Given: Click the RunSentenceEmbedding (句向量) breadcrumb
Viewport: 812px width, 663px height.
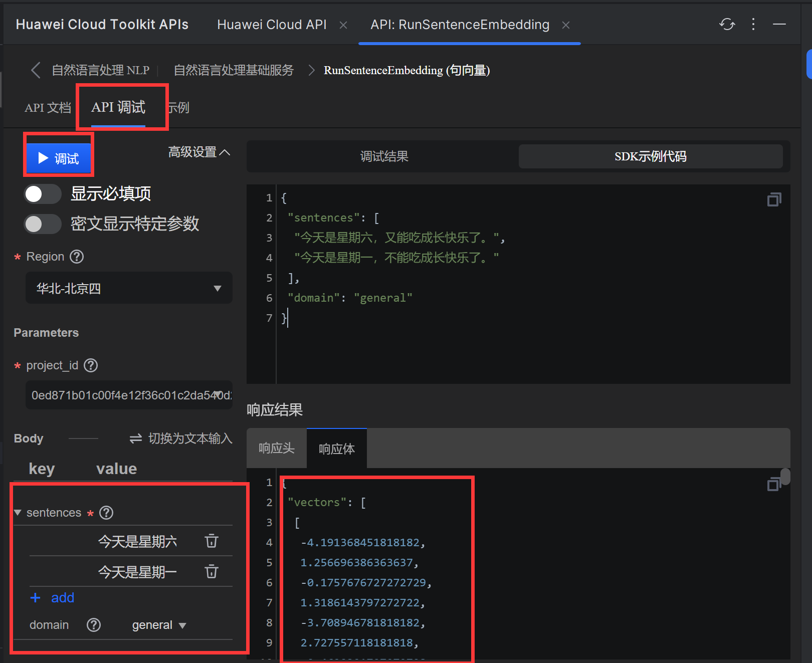Looking at the screenshot, I should point(407,70).
